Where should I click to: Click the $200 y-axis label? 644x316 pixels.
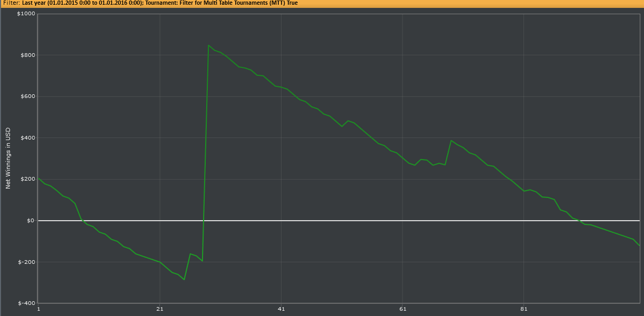click(28, 179)
